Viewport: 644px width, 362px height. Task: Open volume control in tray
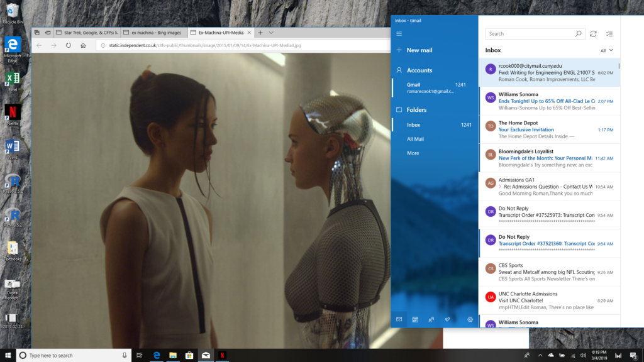pyautogui.click(x=583, y=356)
